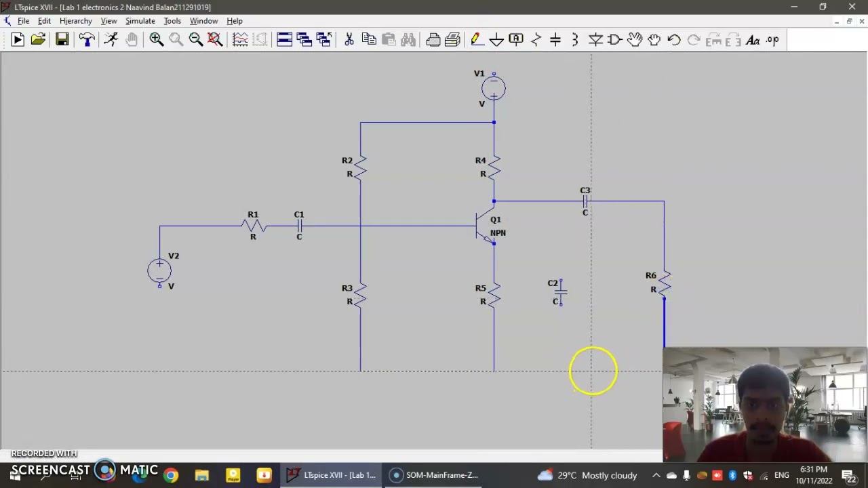The image size is (868, 488).
Task: Open the View menu
Action: point(108,21)
